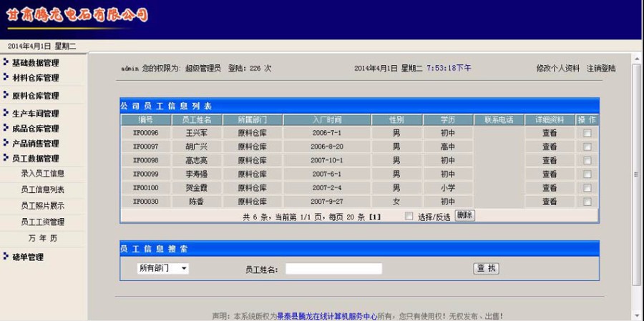Tick the checkbox in row XF00100
The width and height of the screenshot is (644, 321).
pyautogui.click(x=587, y=188)
